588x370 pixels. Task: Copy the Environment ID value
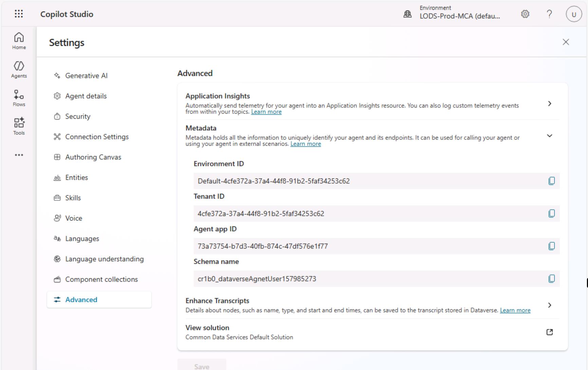coord(551,181)
